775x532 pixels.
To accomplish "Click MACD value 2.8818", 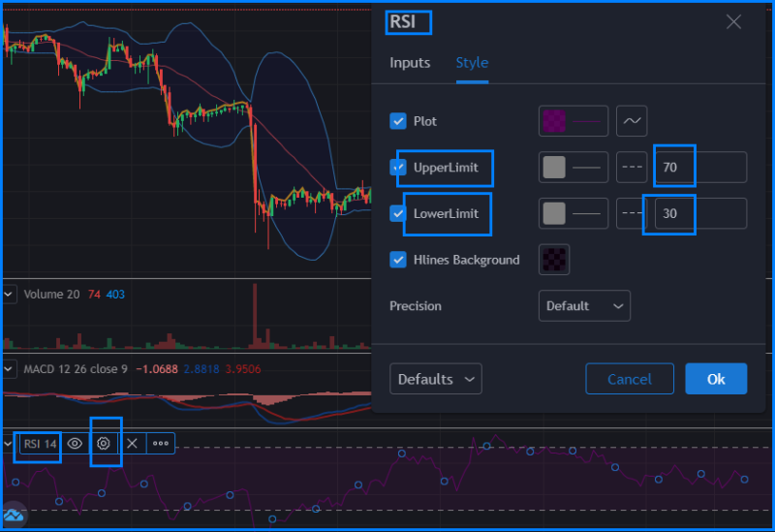I will pyautogui.click(x=201, y=369).
